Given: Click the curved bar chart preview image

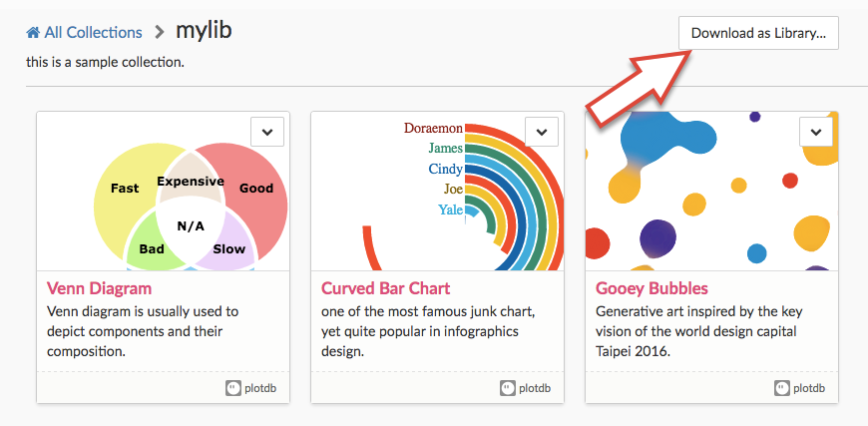Looking at the screenshot, I should (x=437, y=191).
